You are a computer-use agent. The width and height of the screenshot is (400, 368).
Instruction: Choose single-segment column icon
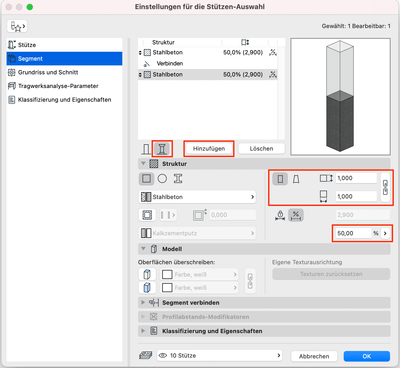[x=146, y=149]
